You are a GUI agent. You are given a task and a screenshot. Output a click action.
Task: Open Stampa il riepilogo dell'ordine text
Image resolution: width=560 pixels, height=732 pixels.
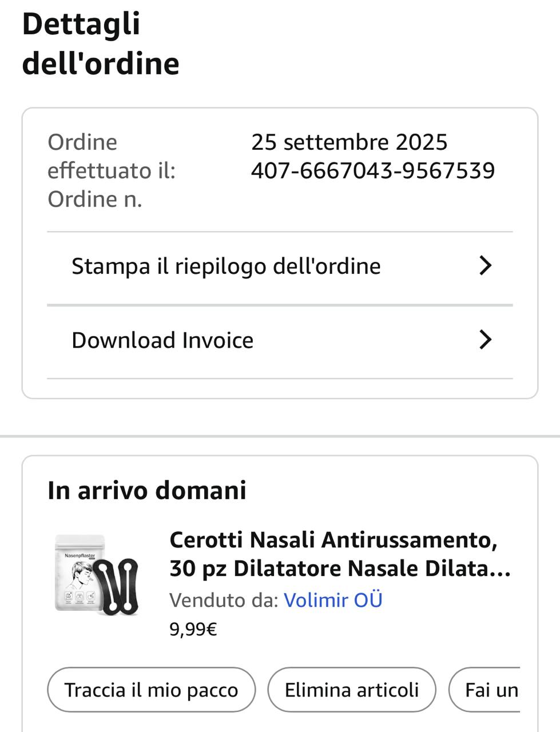point(226,266)
